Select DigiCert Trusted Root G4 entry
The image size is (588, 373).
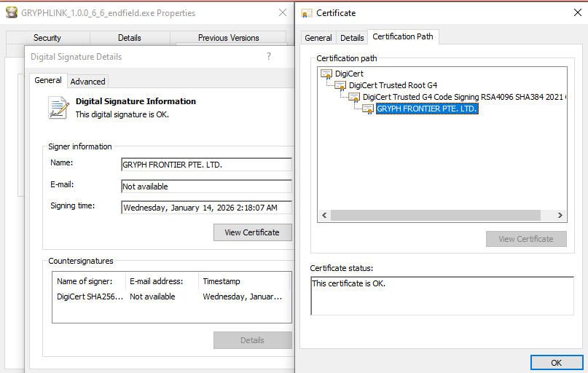coord(393,85)
